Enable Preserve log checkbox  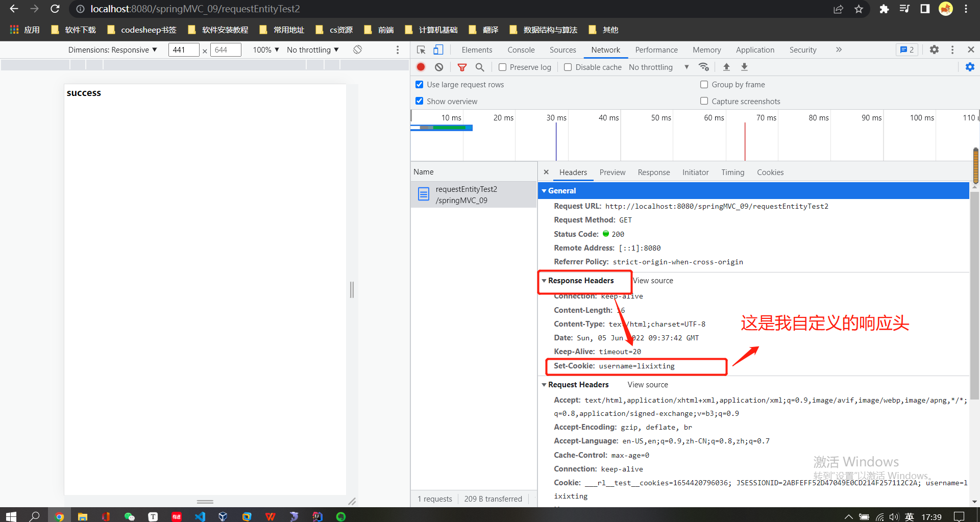tap(502, 67)
